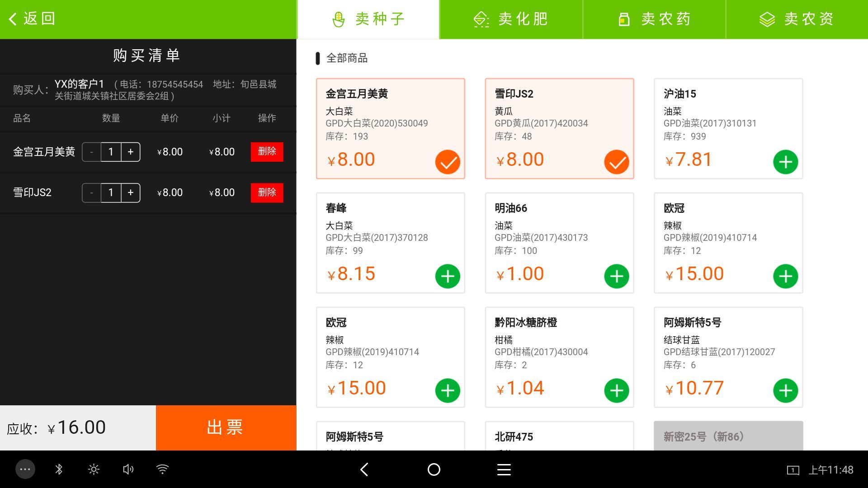Deselect 金宫五月美黄 with its orange checkmark

pyautogui.click(x=448, y=162)
